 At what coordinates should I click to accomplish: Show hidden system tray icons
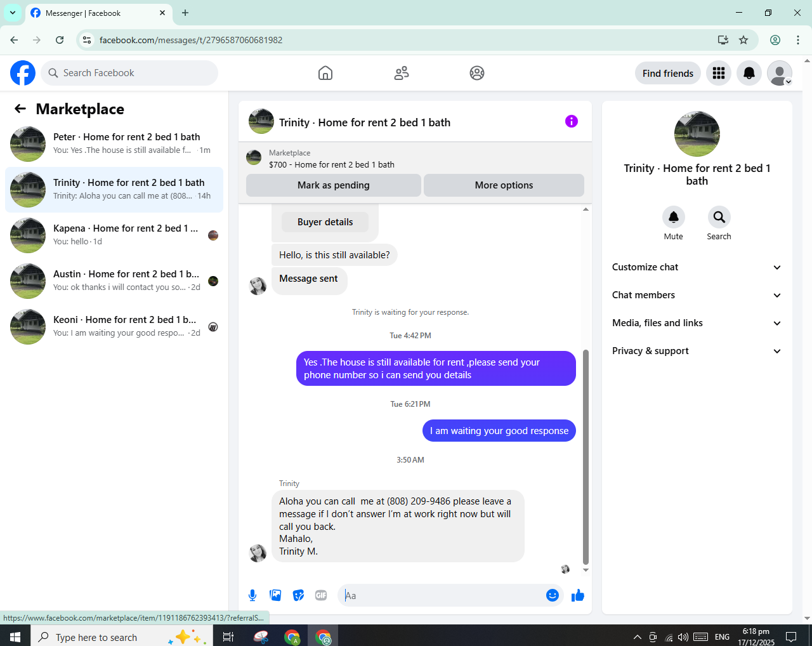[637, 637]
